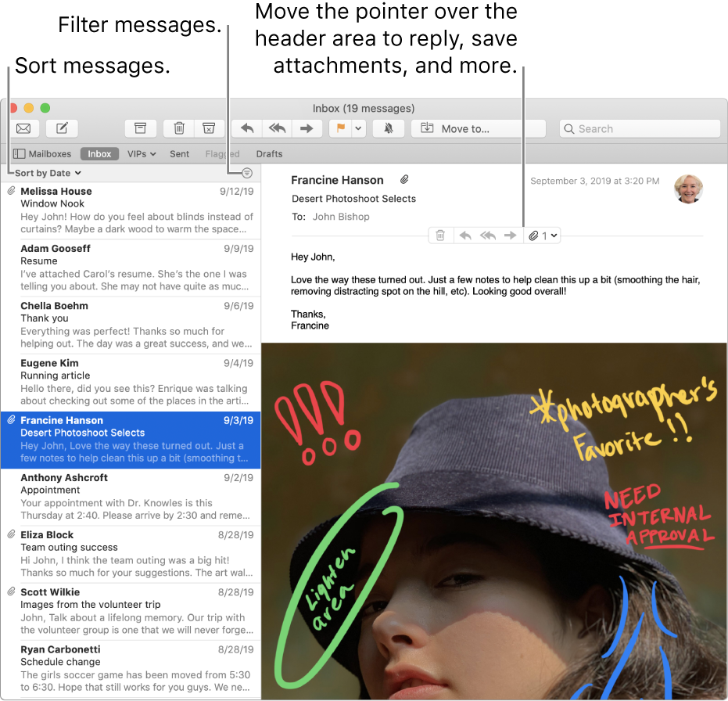This screenshot has width=728, height=701.
Task: Open the Flagged mailbox tab
Action: click(x=222, y=154)
